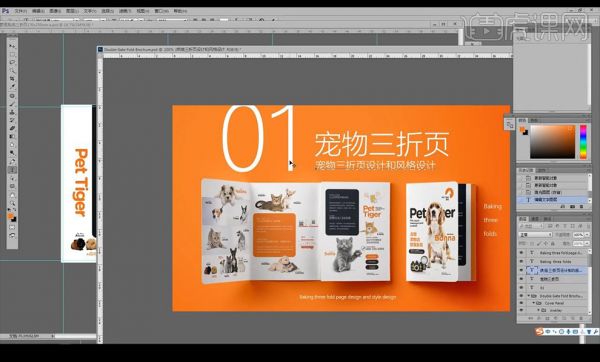Viewport: 600px width, 362px height.
Task: Select the Move tool in toolbox
Action: click(x=12, y=46)
